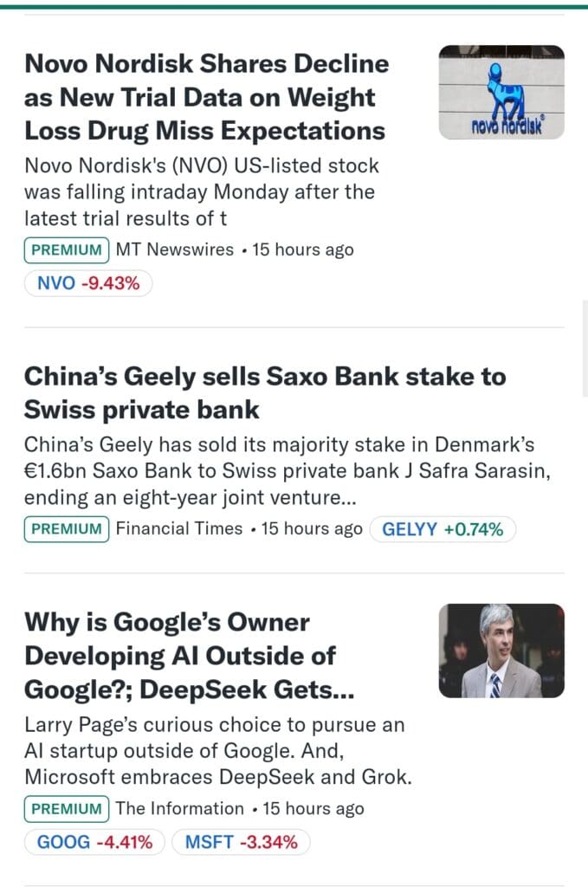588x887 pixels.
Task: Click PREMIUM badge on Google article
Action: click(67, 808)
